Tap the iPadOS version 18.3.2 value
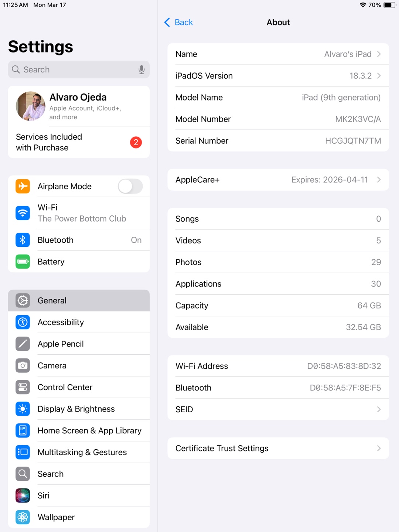399x532 pixels. pos(361,76)
